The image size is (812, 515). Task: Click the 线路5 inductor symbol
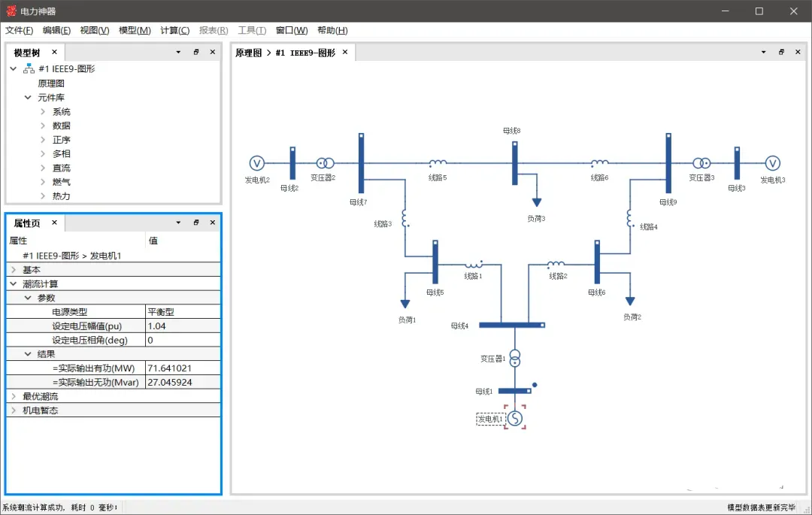click(x=438, y=163)
